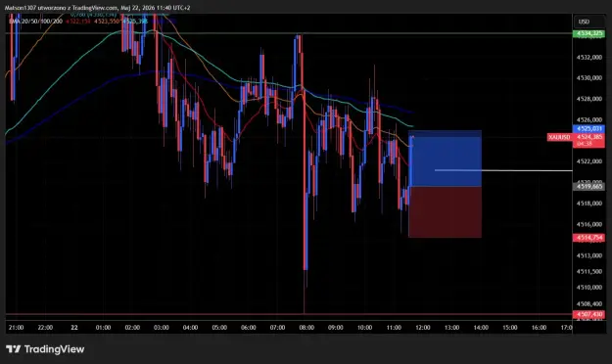The width and height of the screenshot is (612, 364).
Task: Click the red 4507,430 price label
Action: (588, 314)
